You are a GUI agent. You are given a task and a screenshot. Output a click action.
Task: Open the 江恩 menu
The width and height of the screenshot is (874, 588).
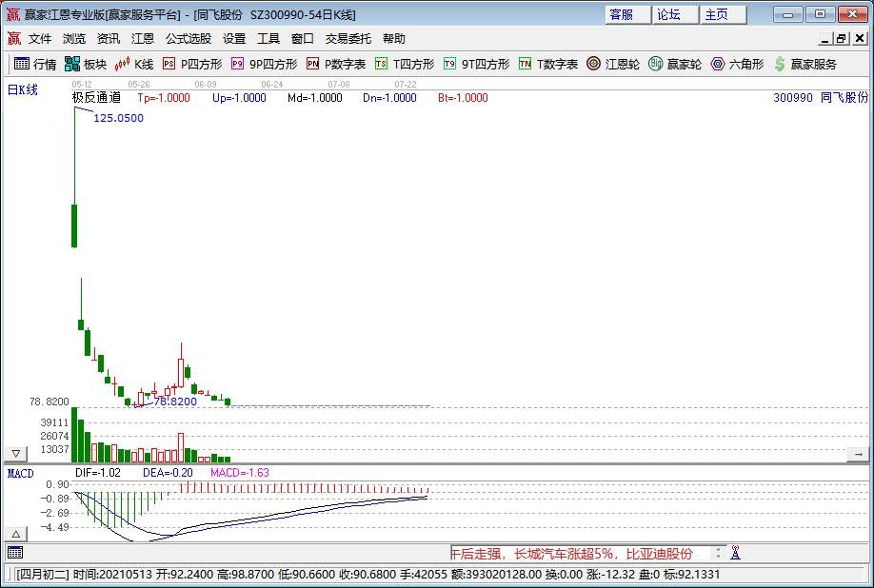(x=143, y=38)
